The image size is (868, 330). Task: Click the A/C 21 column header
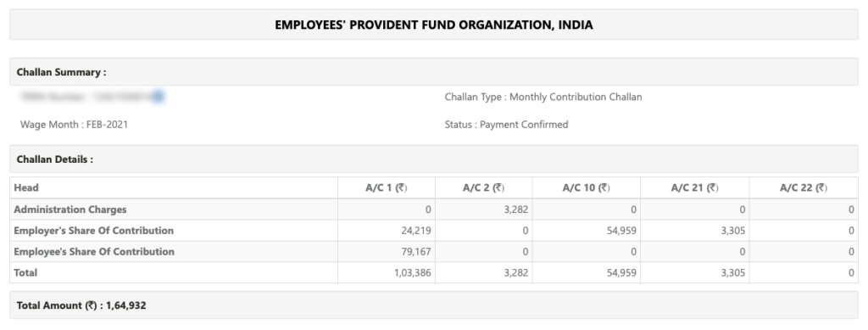click(695, 187)
